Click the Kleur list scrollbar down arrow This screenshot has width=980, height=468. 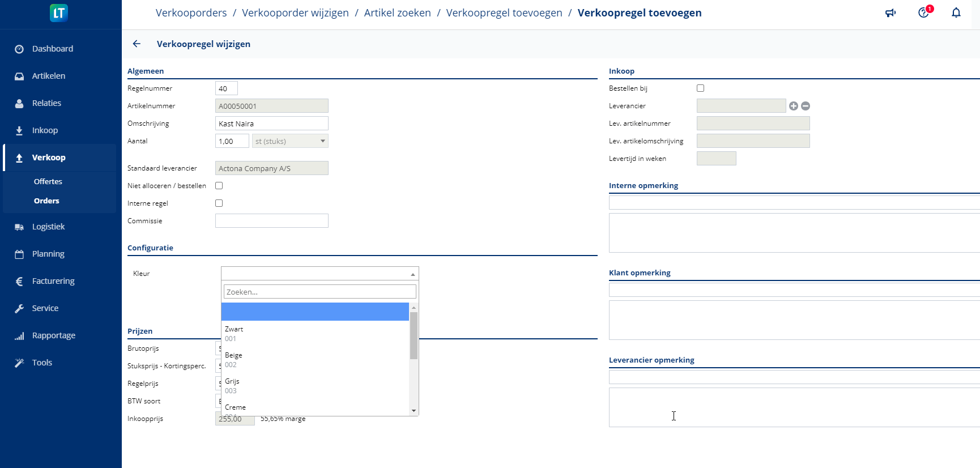pyautogui.click(x=414, y=411)
